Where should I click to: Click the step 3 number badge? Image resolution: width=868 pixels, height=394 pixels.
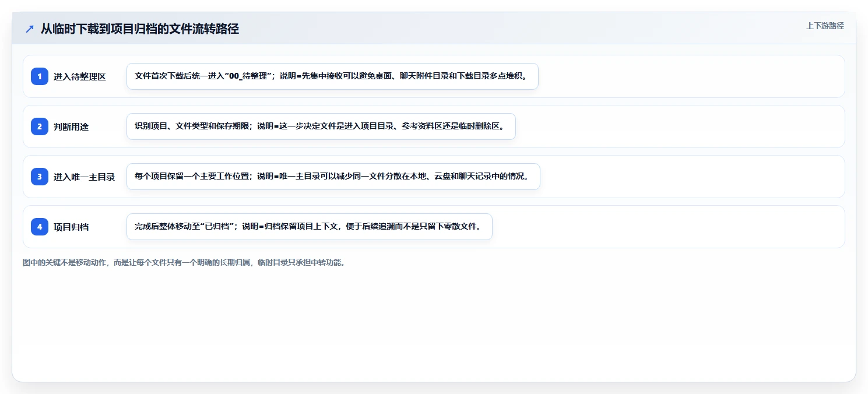[40, 177]
